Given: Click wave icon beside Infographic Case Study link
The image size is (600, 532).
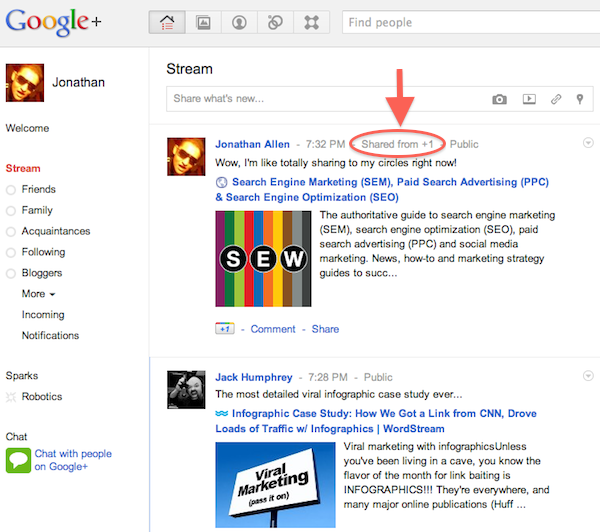Looking at the screenshot, I should (222, 413).
